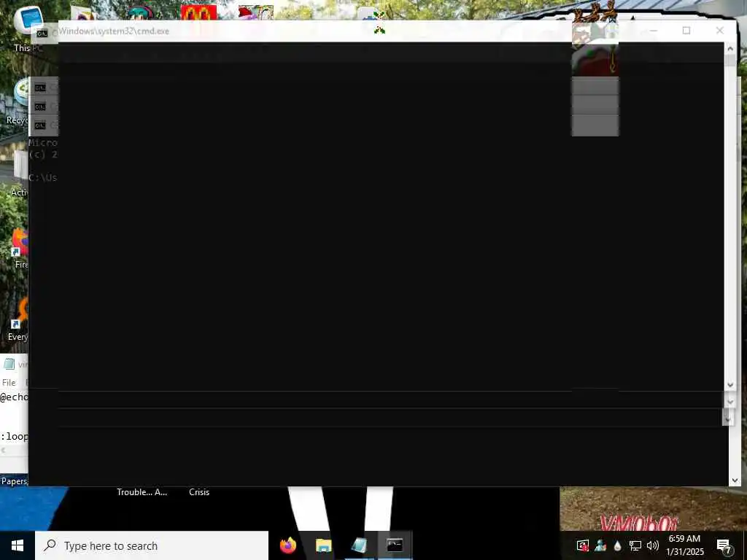Select the 'Trouble... A...' desktop label

[x=142, y=492]
